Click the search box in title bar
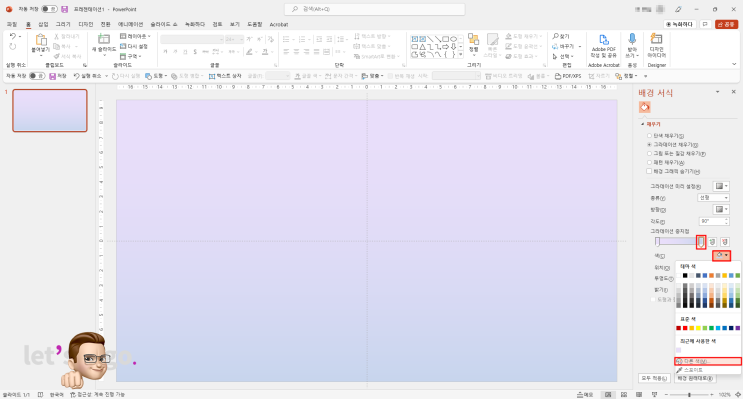 (374, 9)
